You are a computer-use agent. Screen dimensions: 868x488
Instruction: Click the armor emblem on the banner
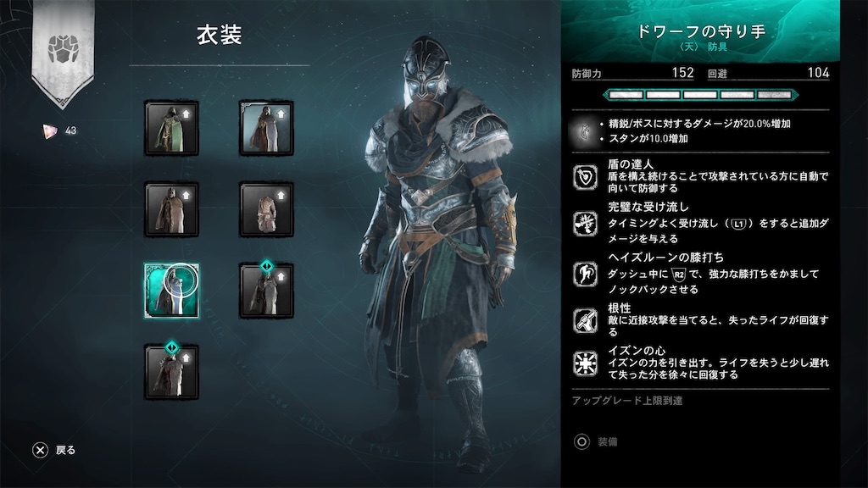63,49
